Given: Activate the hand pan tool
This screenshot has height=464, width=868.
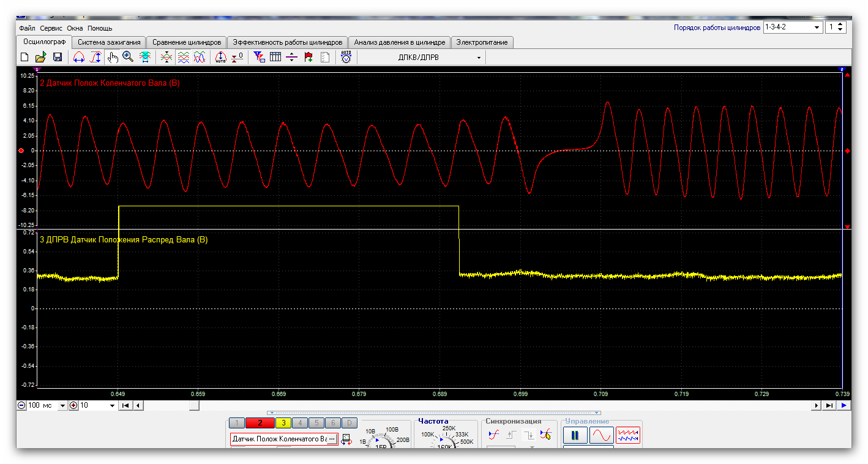Looking at the screenshot, I should 113,58.
